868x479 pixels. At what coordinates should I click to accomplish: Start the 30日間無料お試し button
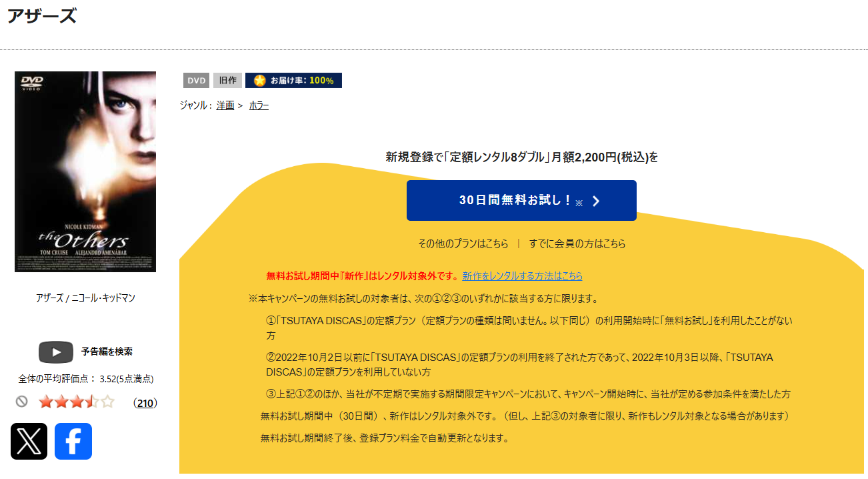coord(521,200)
